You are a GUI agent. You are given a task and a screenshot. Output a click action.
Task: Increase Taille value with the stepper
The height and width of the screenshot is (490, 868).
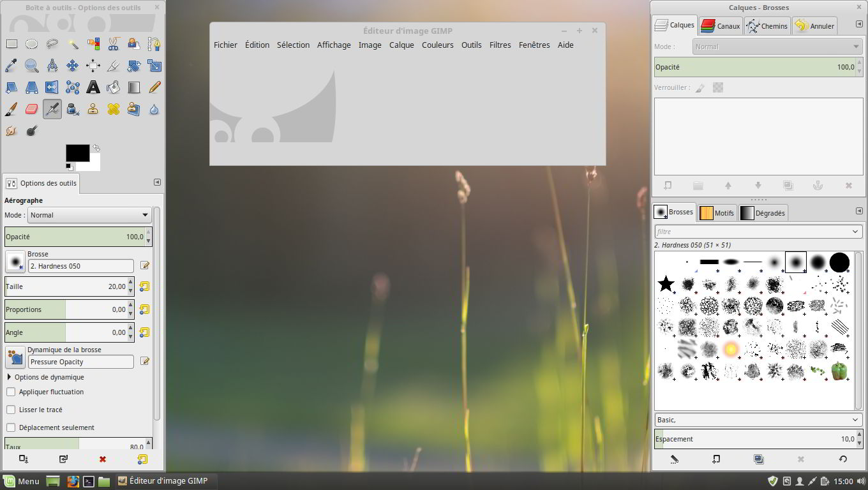click(131, 282)
